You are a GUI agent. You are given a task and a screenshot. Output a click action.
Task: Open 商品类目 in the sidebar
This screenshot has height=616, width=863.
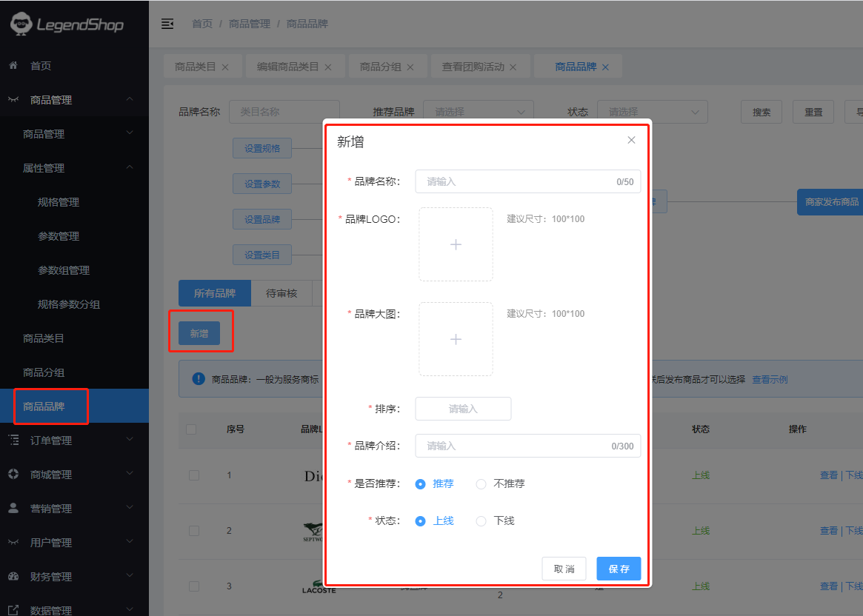(x=44, y=338)
